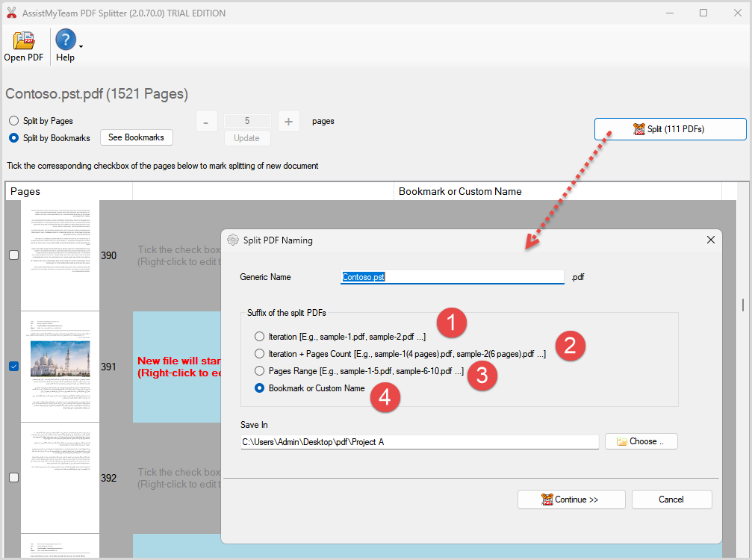The width and height of the screenshot is (752, 560).
Task: Select the Split by Pages radio button
Action: point(14,120)
